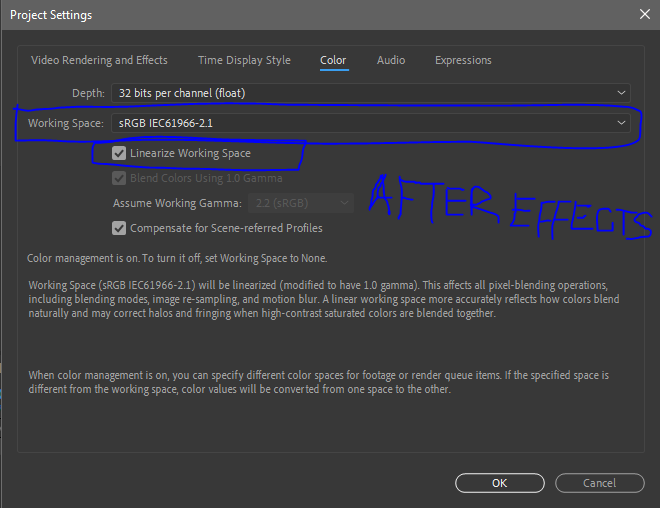Click the Project Settings title text
Image resolution: width=660 pixels, height=508 pixels.
(x=51, y=15)
